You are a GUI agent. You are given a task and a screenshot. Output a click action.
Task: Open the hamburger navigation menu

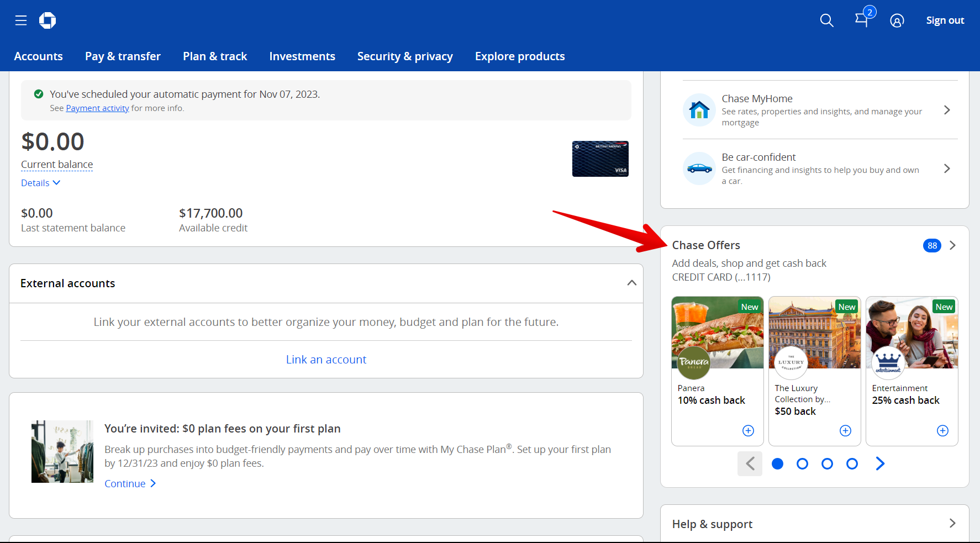pos(21,20)
